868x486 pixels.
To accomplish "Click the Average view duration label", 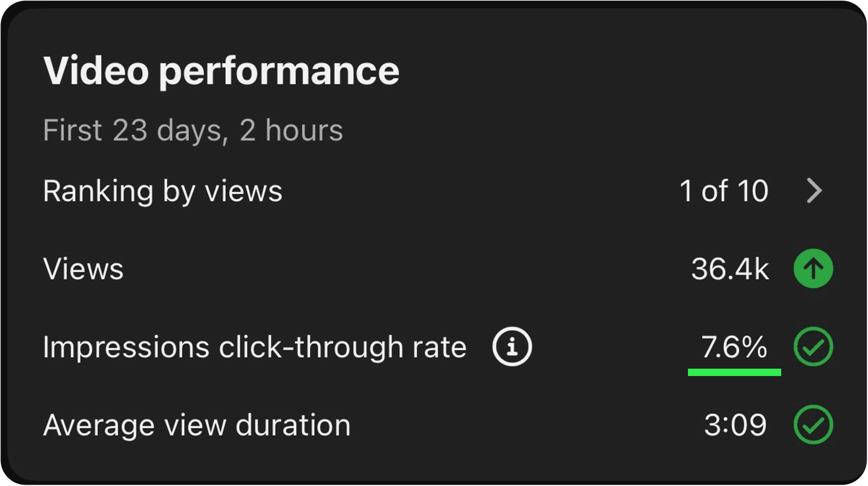I will [197, 425].
